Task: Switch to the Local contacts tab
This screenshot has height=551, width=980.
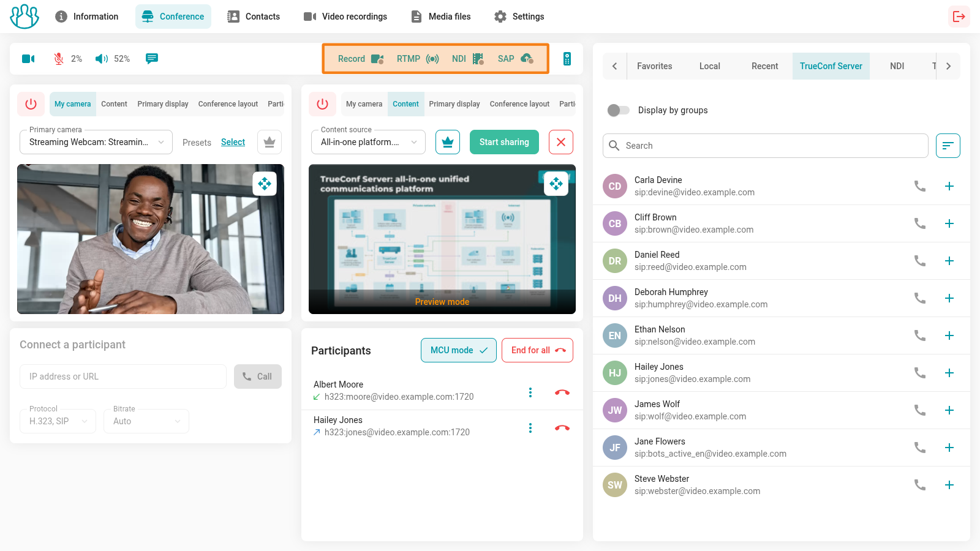Action: [709, 66]
